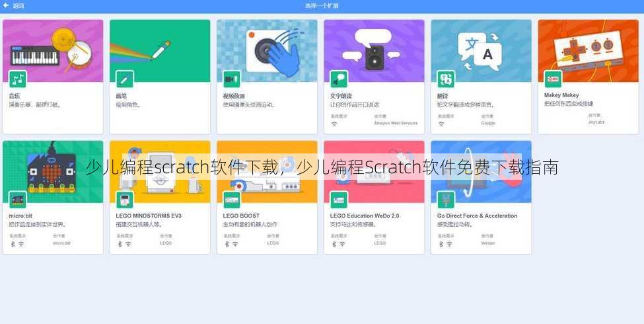
Task: Click the EV3 brick icon badge
Action: click(x=124, y=200)
